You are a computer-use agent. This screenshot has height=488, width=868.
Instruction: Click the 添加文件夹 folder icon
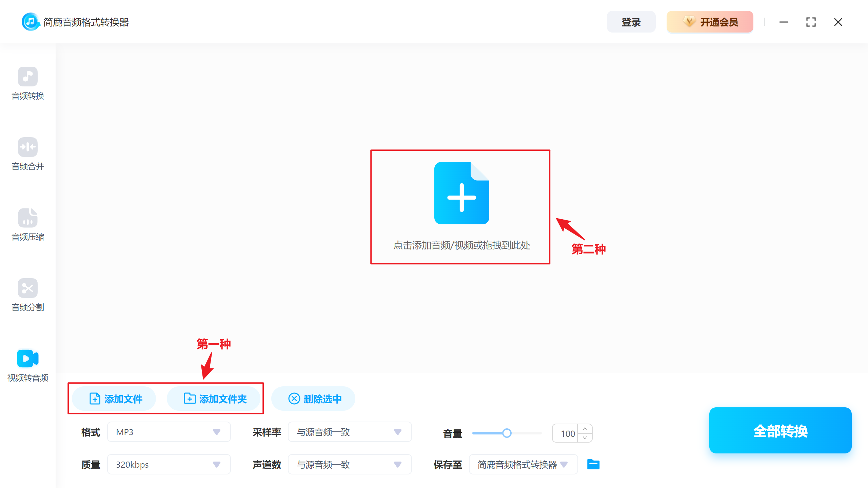click(x=190, y=399)
